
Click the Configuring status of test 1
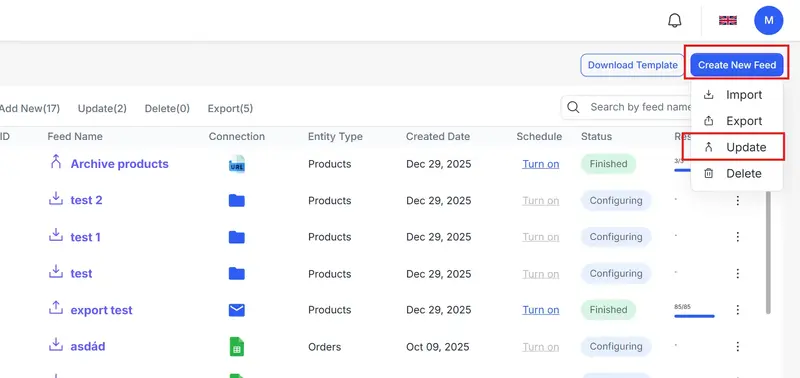pos(616,237)
